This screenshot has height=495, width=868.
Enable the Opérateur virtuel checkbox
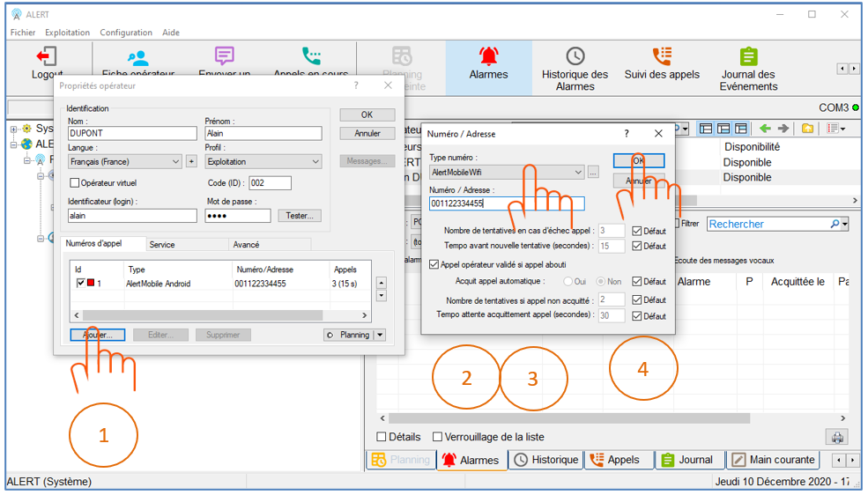pos(75,183)
